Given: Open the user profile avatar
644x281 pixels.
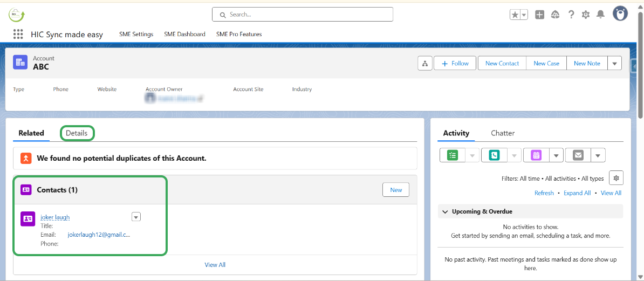Looking at the screenshot, I should [x=620, y=13].
